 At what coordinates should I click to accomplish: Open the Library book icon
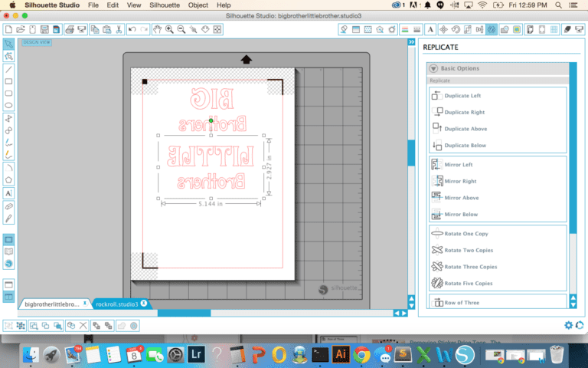8,251
